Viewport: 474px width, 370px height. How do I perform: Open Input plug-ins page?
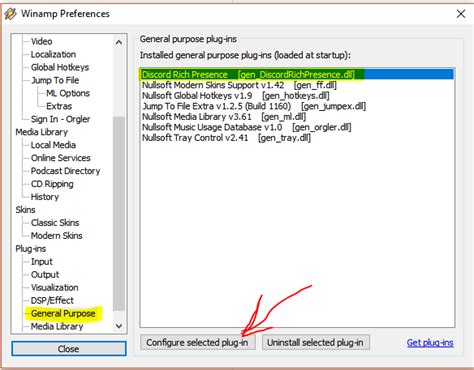click(x=42, y=262)
